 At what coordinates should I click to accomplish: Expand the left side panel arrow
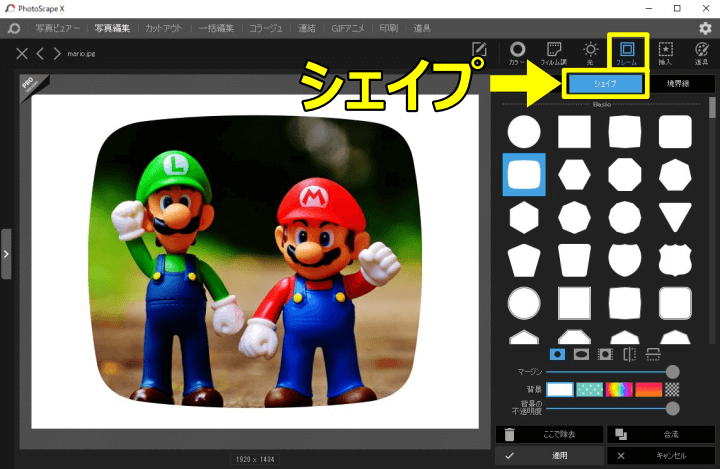pyautogui.click(x=6, y=254)
